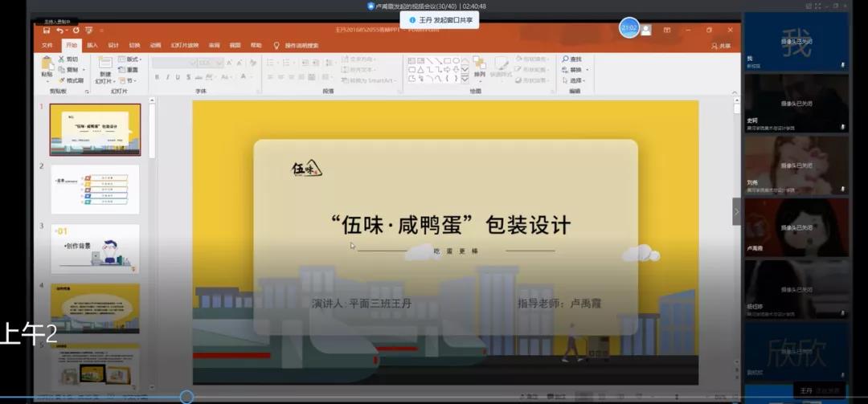Switch to the Insert (插入) ribbon tab
This screenshot has width=868, height=404.
pos(92,46)
